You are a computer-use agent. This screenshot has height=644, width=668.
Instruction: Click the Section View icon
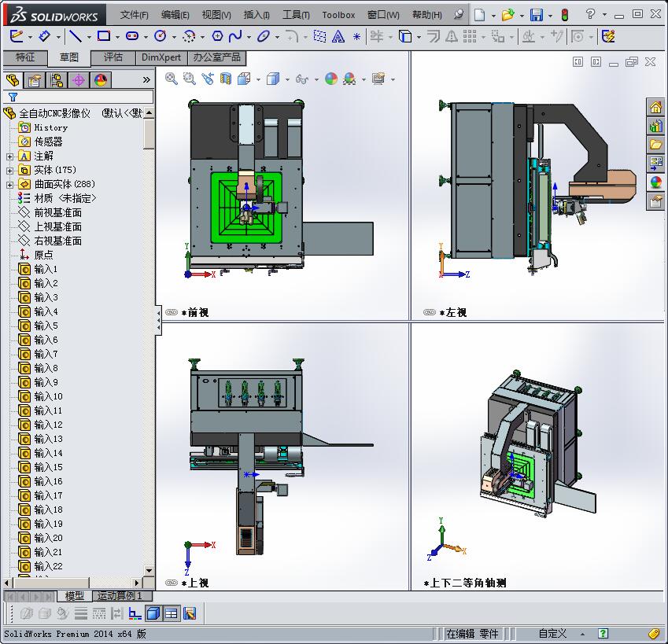coord(225,79)
